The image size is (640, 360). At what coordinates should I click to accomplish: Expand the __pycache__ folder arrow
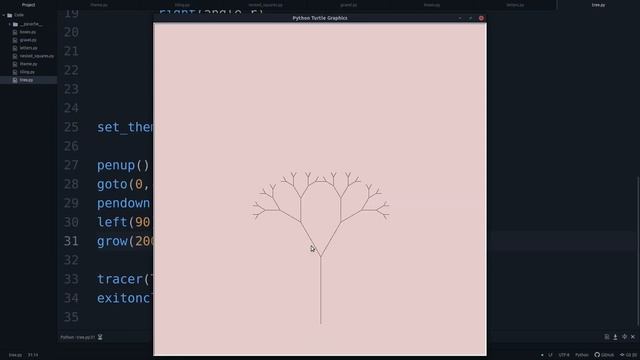(9, 24)
